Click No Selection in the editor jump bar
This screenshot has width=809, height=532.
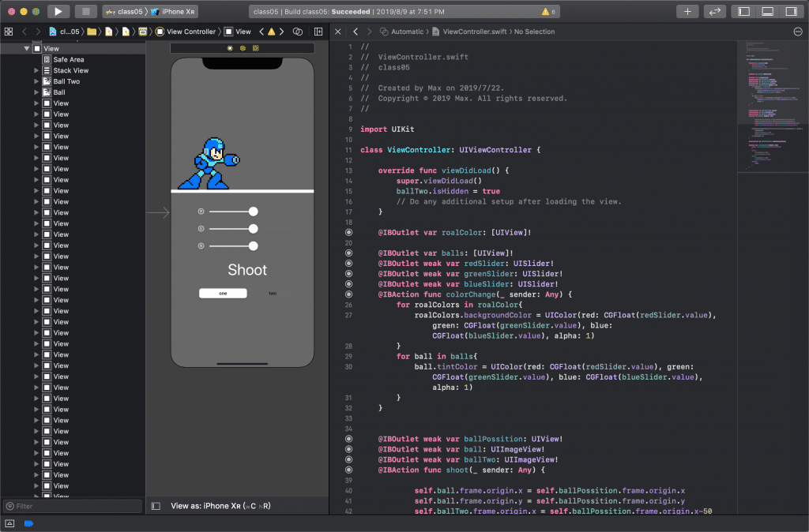coord(535,32)
